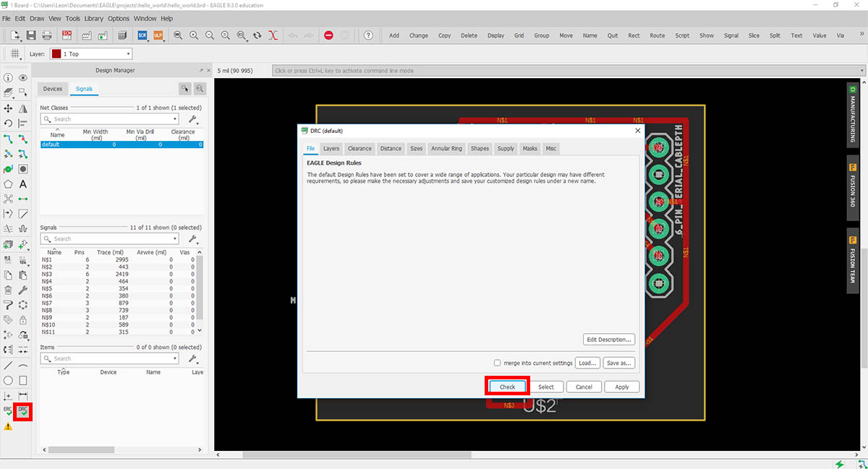Screen dimensions: 868x469
Task: Click the yellow warning triangle icon
Action: (x=8, y=426)
